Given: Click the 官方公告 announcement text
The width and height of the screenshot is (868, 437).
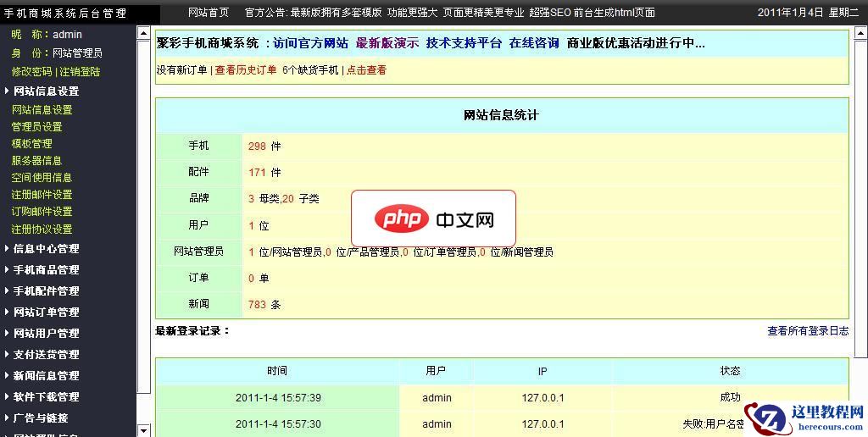Looking at the screenshot, I should (x=450, y=12).
